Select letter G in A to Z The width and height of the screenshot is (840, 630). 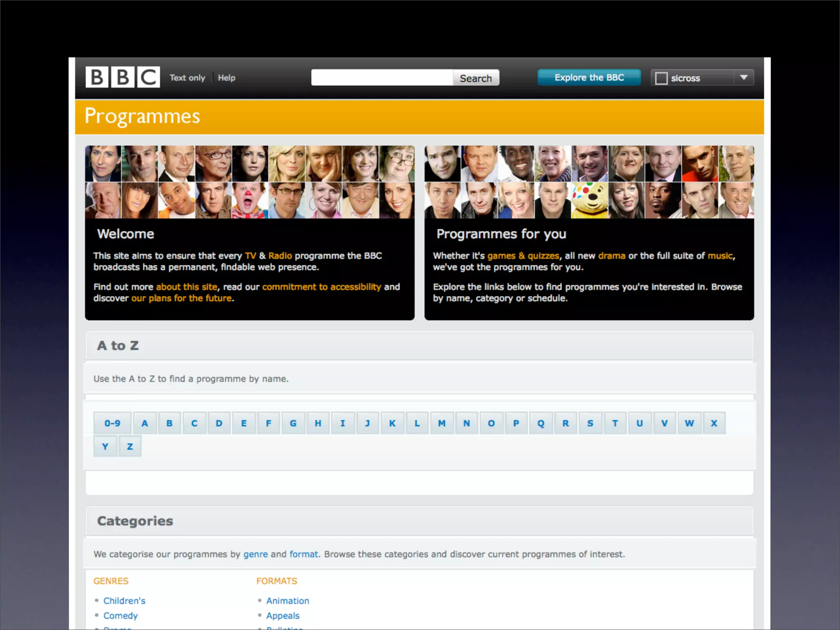(x=293, y=423)
